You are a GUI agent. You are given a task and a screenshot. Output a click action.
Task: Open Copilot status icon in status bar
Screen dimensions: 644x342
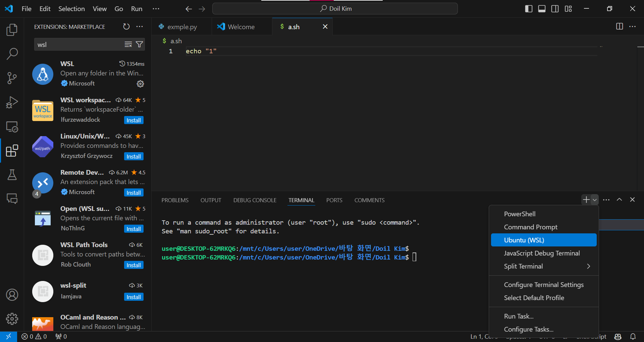click(x=618, y=336)
